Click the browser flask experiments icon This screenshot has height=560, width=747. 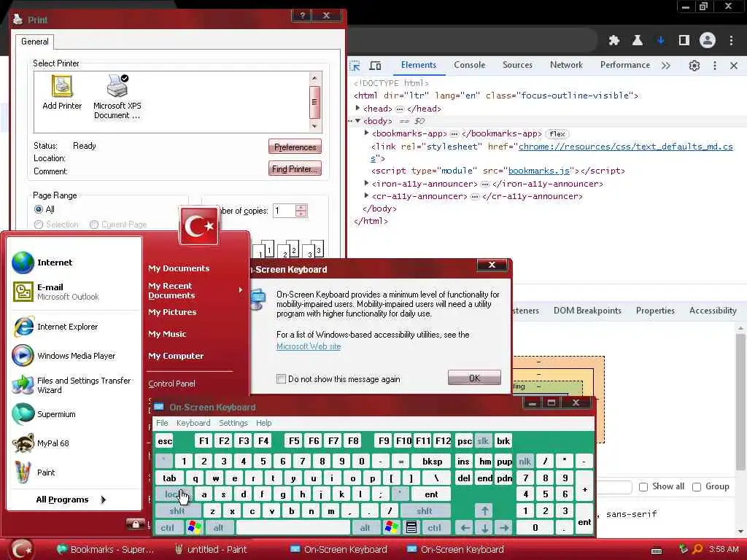[638, 41]
